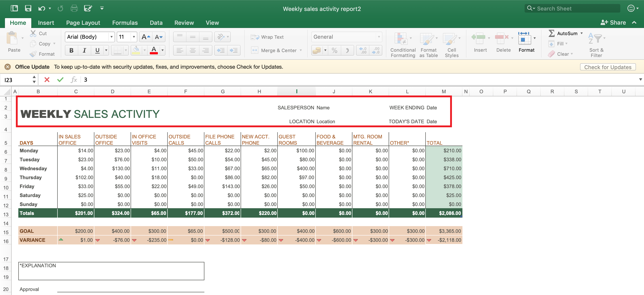This screenshot has height=295, width=644.
Task: Open the General number format dropdown
Action: click(379, 37)
